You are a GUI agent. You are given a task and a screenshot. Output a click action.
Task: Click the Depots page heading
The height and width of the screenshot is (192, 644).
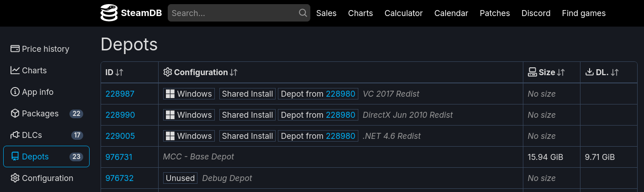click(x=129, y=44)
